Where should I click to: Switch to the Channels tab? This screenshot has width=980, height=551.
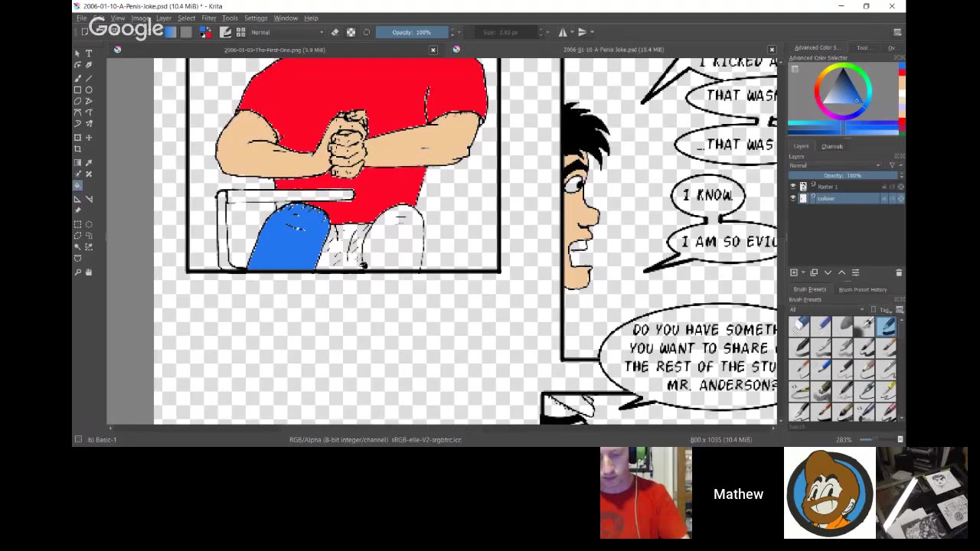point(832,146)
